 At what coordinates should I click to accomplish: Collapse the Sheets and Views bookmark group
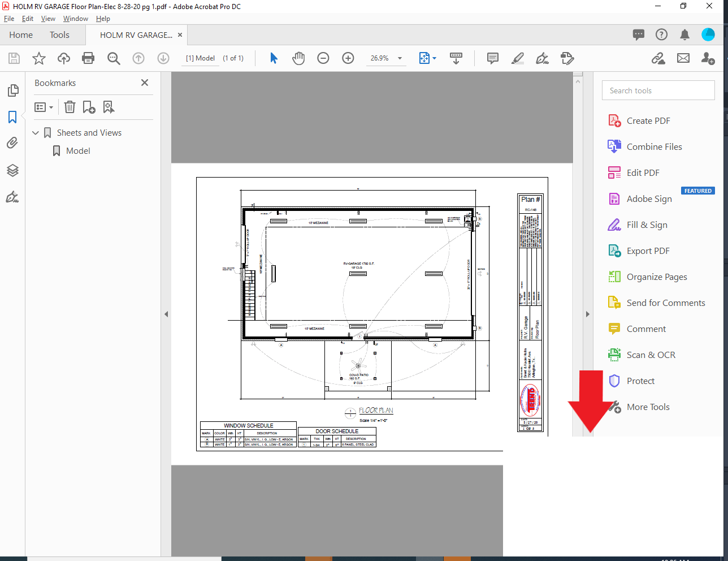(36, 132)
